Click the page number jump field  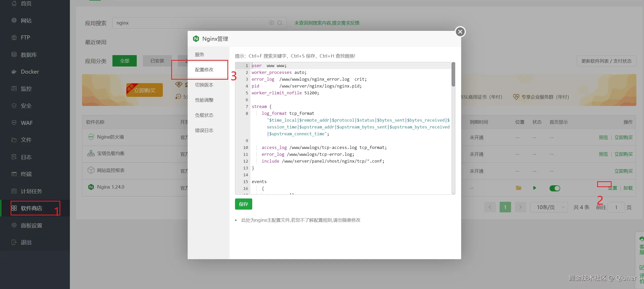[x=616, y=208]
